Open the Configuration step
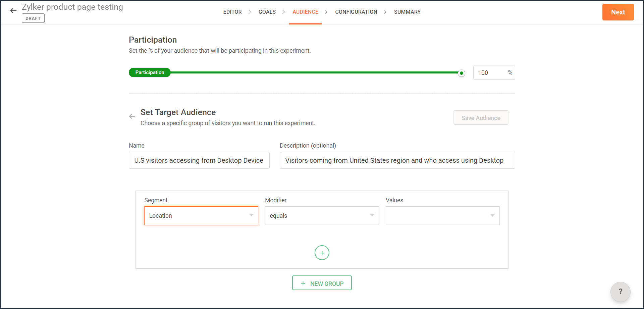 [x=356, y=12]
